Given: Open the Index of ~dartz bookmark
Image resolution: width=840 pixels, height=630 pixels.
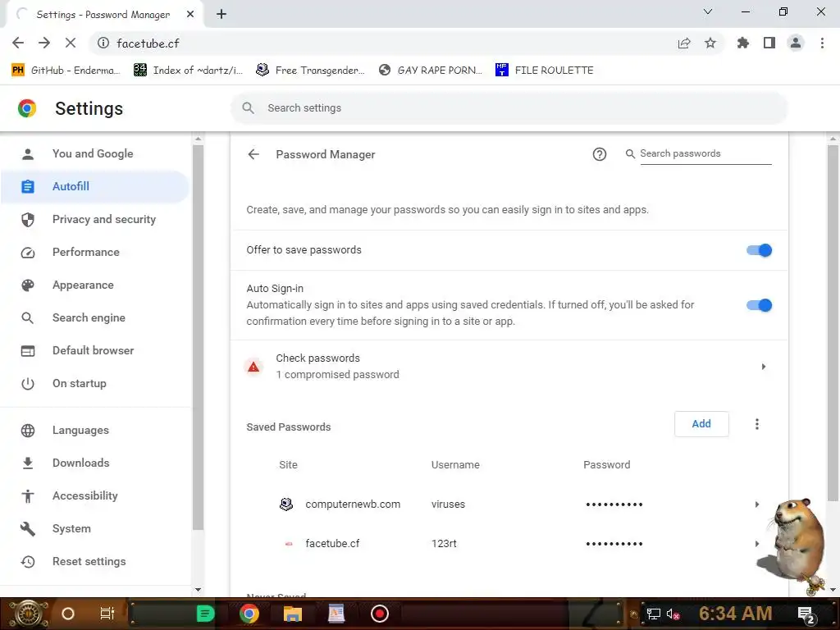Looking at the screenshot, I should point(188,71).
